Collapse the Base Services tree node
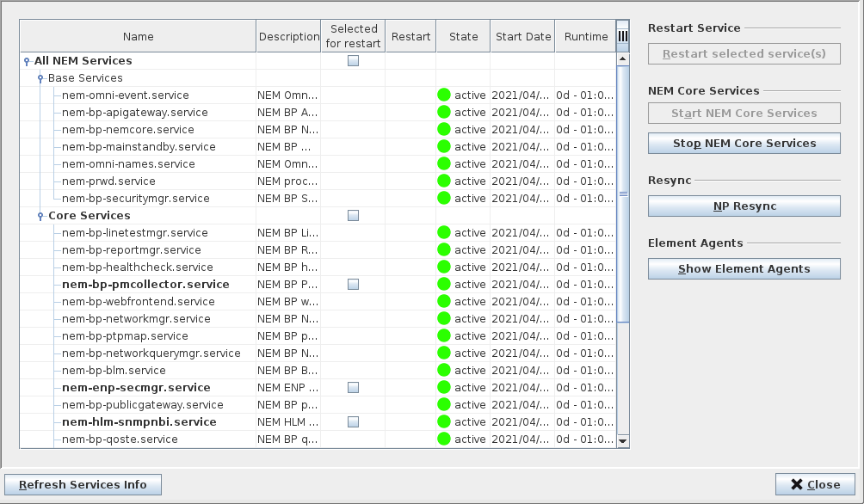864x504 pixels. click(40, 79)
